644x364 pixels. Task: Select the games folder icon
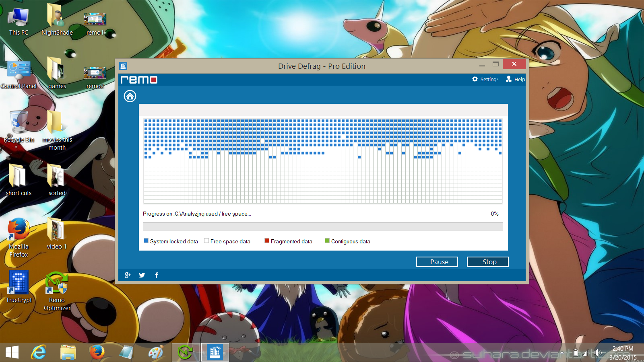(57, 73)
